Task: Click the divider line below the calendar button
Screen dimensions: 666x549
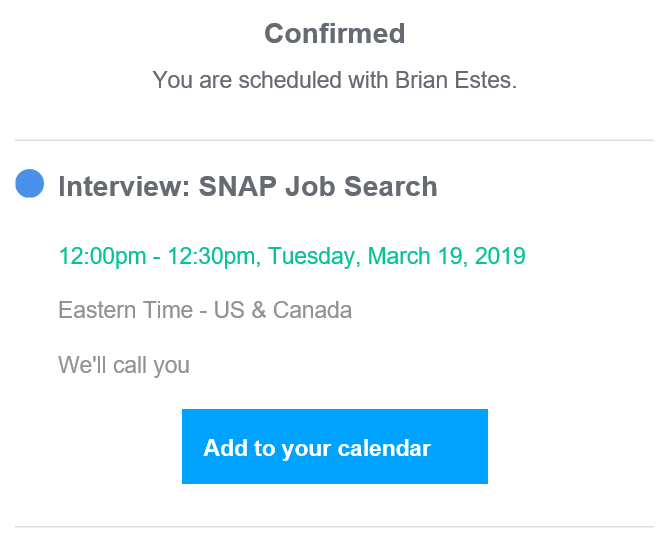Action: 334,526
